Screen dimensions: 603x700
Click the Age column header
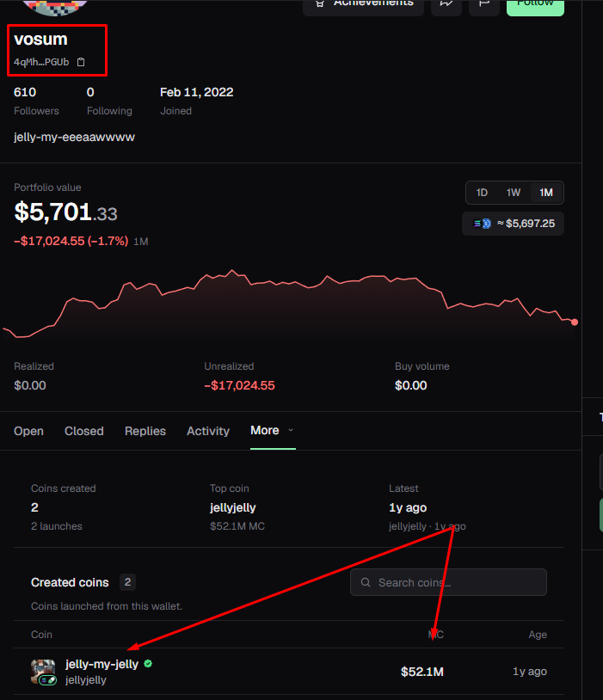[x=538, y=635]
